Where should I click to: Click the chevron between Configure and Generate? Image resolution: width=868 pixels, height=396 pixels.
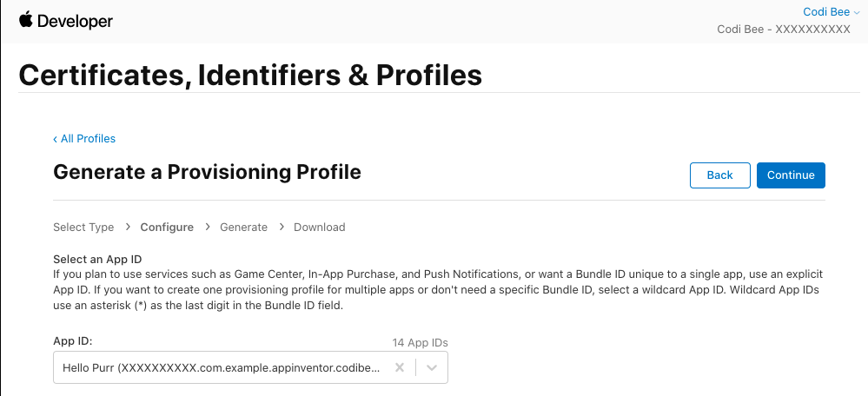[208, 227]
